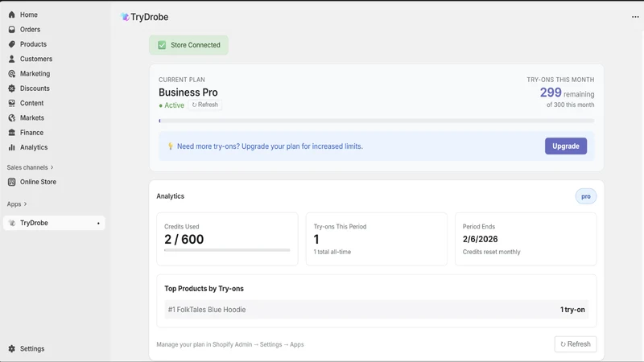Open the Markets label in sidebar
This screenshot has height=362, width=644.
coord(32,118)
